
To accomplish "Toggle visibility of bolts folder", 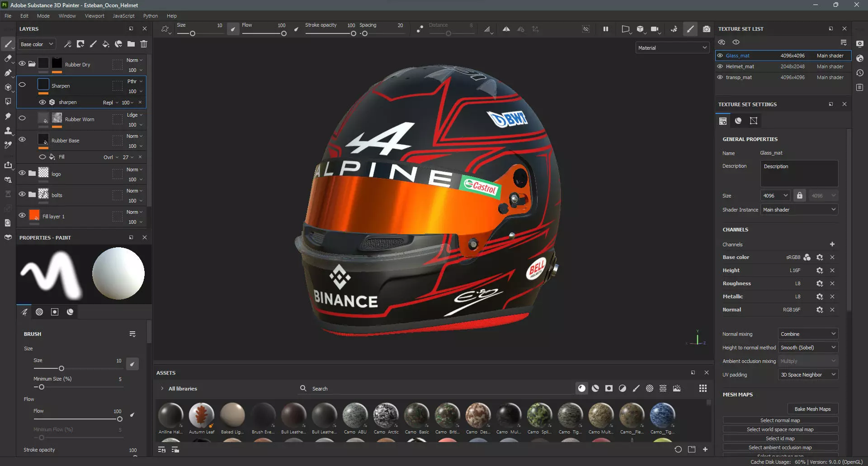I will click(x=22, y=194).
